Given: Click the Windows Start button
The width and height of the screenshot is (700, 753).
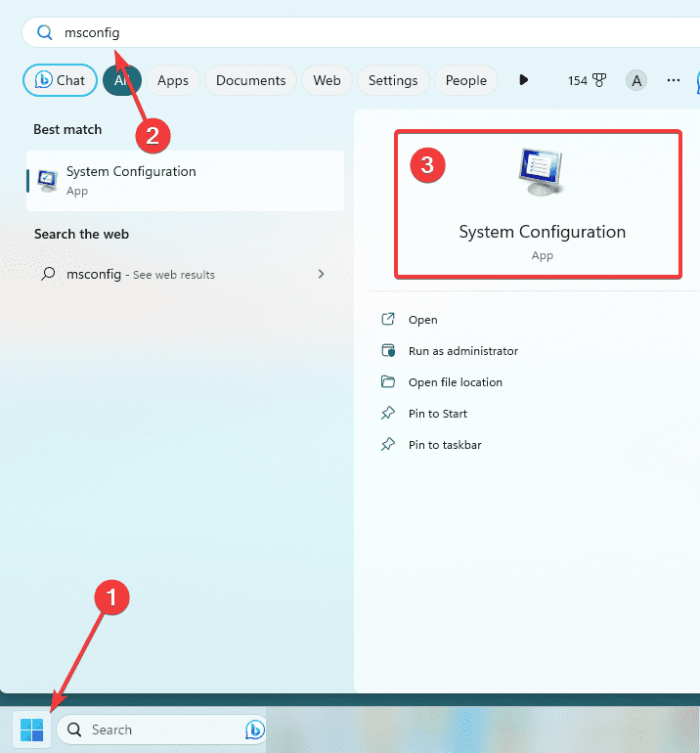Looking at the screenshot, I should tap(31, 730).
